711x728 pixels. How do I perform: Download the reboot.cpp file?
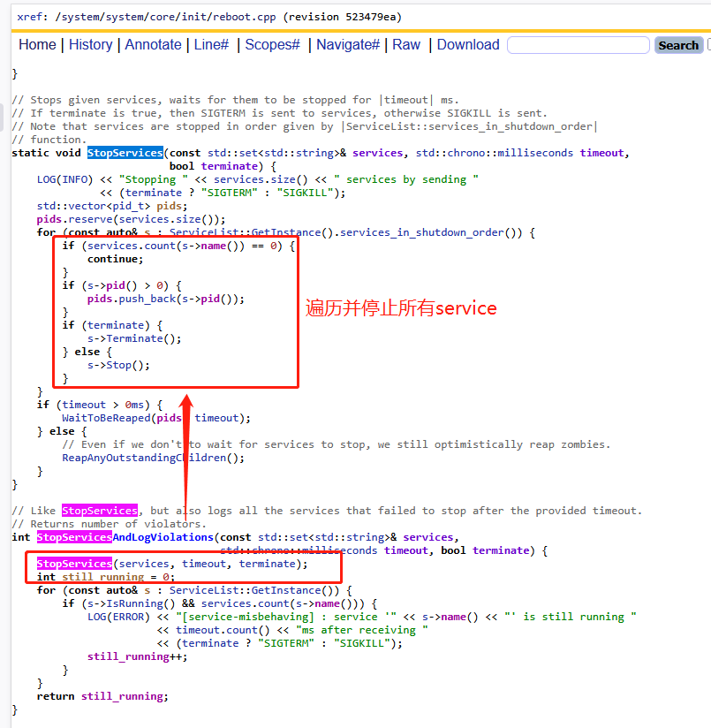[467, 44]
